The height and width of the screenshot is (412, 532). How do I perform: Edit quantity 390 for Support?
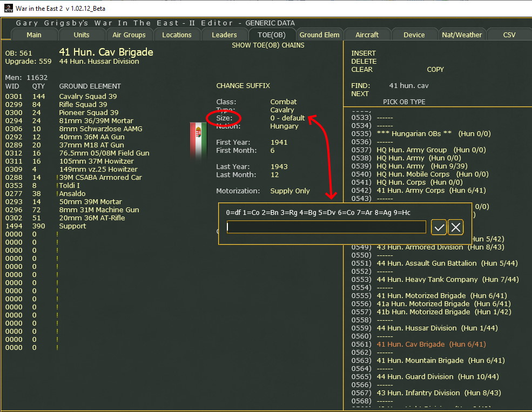click(38, 226)
